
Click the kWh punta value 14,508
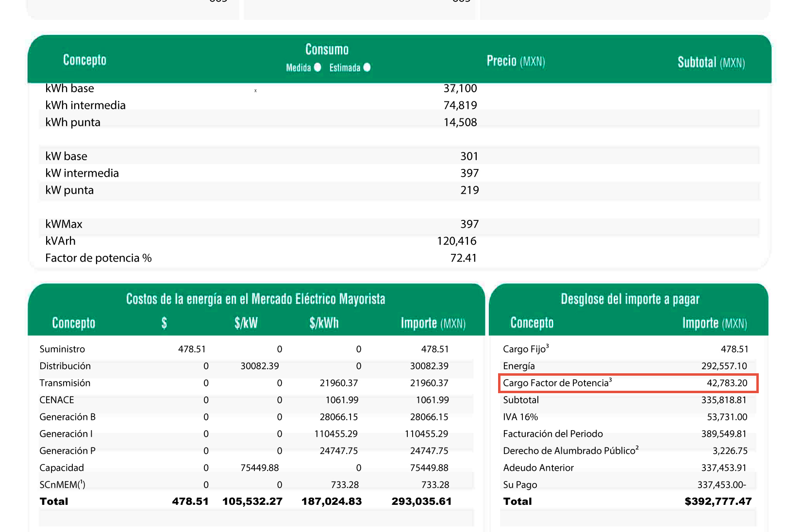(460, 122)
